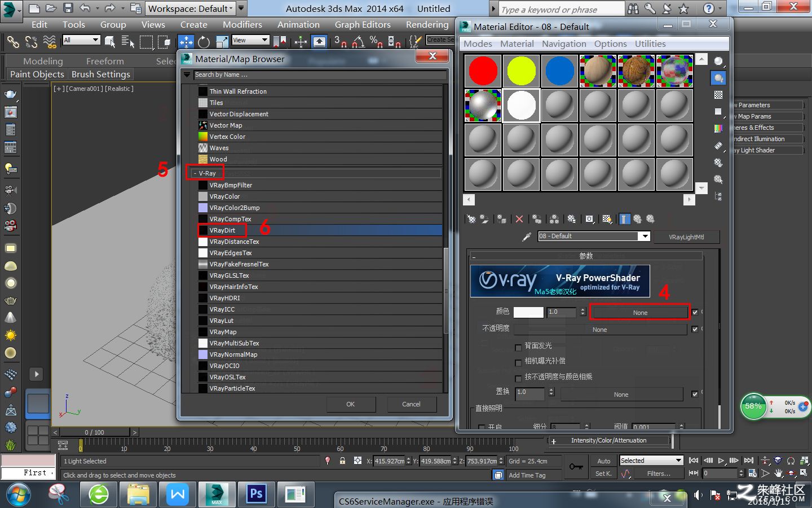Click OK in Material/Map Browser
Image resolution: width=812 pixels, height=508 pixels.
(351, 404)
